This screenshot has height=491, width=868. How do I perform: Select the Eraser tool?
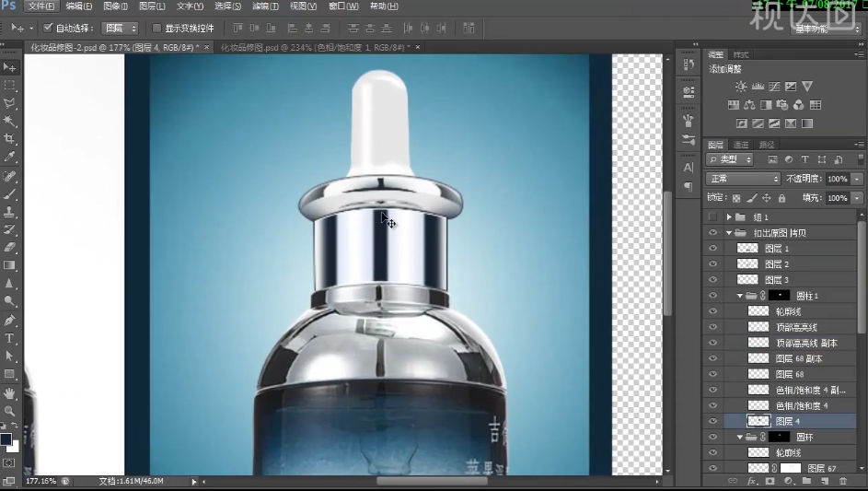(x=9, y=248)
